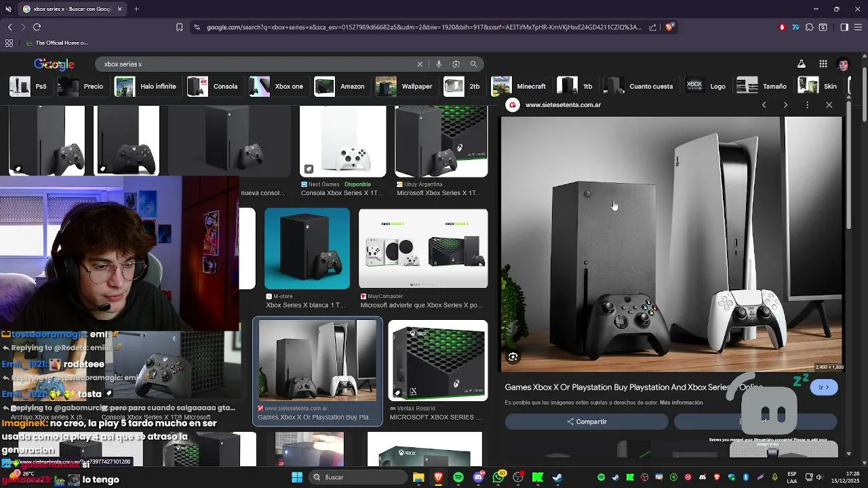Open the www.sietesetenta.com.ar source link
The height and width of the screenshot is (488, 868).
click(563, 105)
